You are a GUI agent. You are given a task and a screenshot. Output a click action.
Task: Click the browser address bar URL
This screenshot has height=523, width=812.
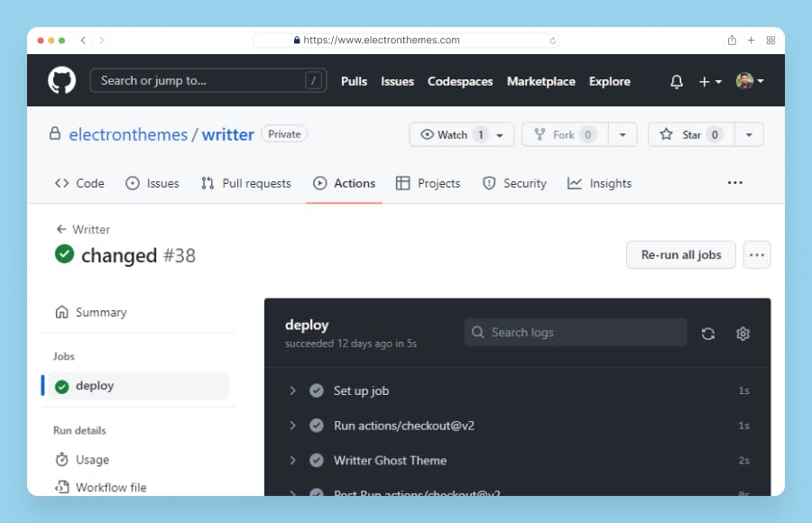click(x=381, y=40)
